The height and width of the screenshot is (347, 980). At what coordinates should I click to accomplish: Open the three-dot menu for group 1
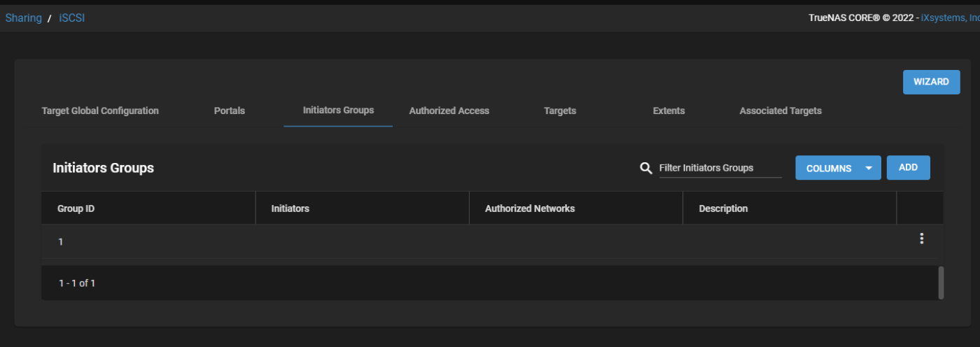click(921, 239)
